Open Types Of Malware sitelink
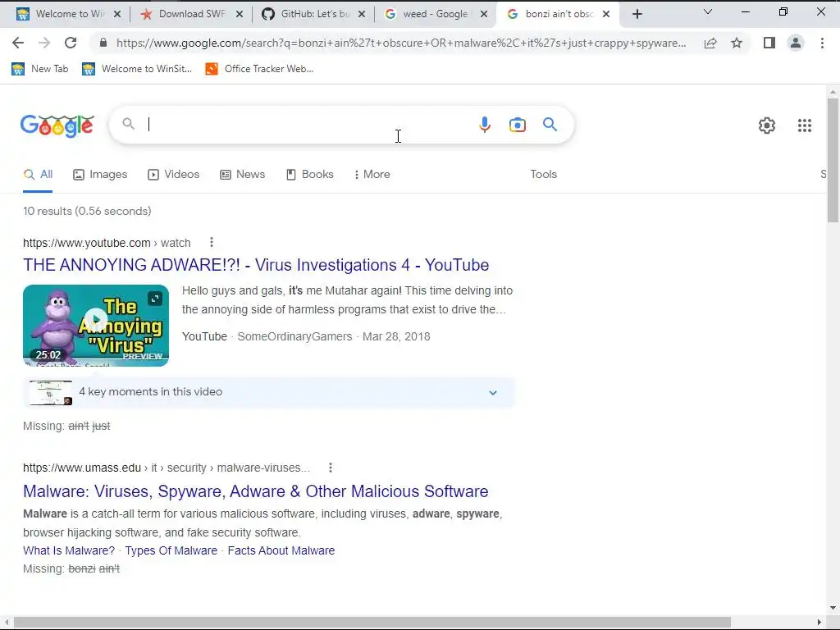 (x=171, y=550)
